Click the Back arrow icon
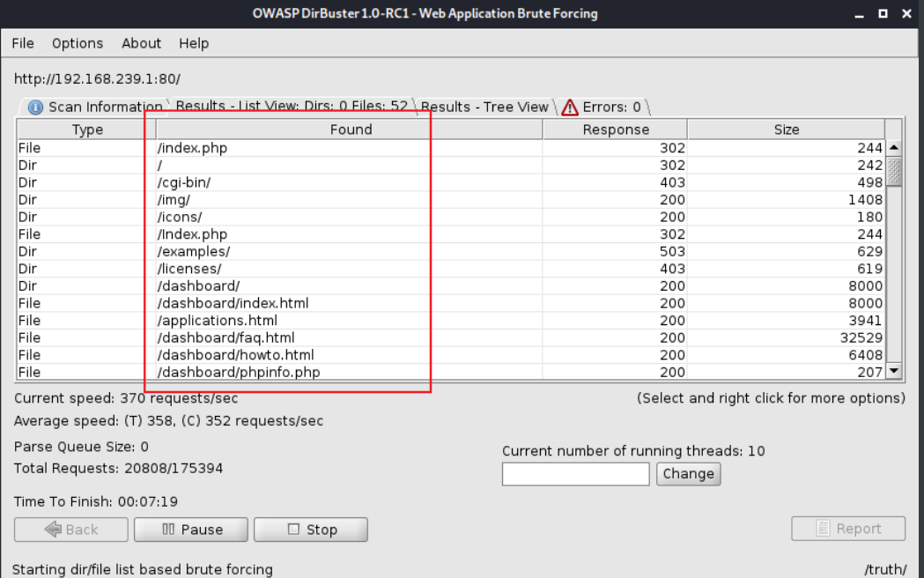The height and width of the screenshot is (578, 924). tap(53, 529)
